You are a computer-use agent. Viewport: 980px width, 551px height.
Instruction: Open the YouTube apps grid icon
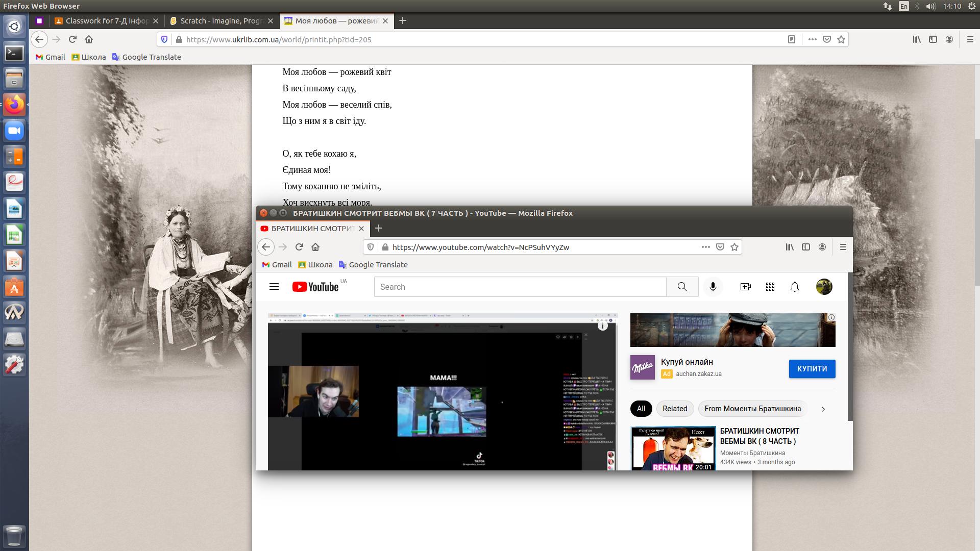tap(770, 287)
